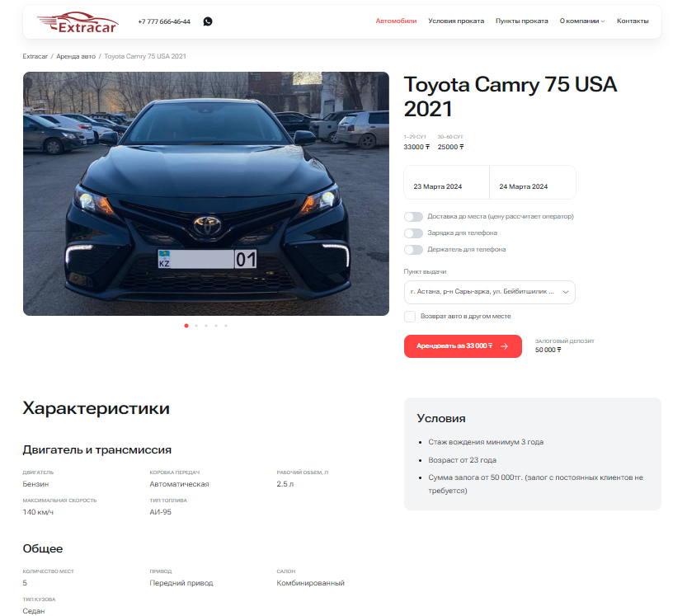Viewport: 687px width, 616px height.
Task: Open the 23 Марта 2024 start date picker
Action: 446,182
